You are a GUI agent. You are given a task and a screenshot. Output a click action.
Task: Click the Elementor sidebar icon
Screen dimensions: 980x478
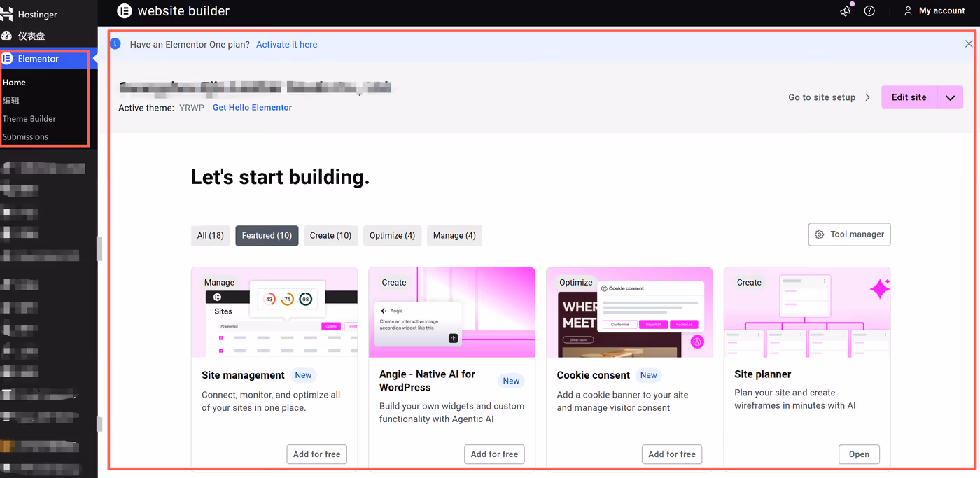pyautogui.click(x=7, y=59)
